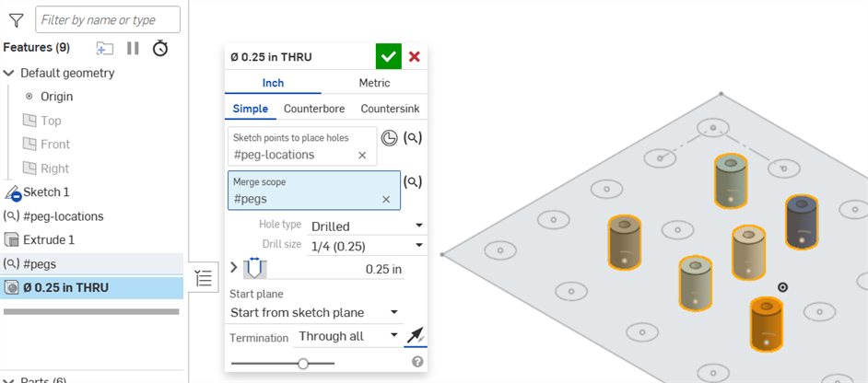Viewport: 868px width, 383px height.
Task: Clear the #peg-locations selection
Action: click(363, 156)
